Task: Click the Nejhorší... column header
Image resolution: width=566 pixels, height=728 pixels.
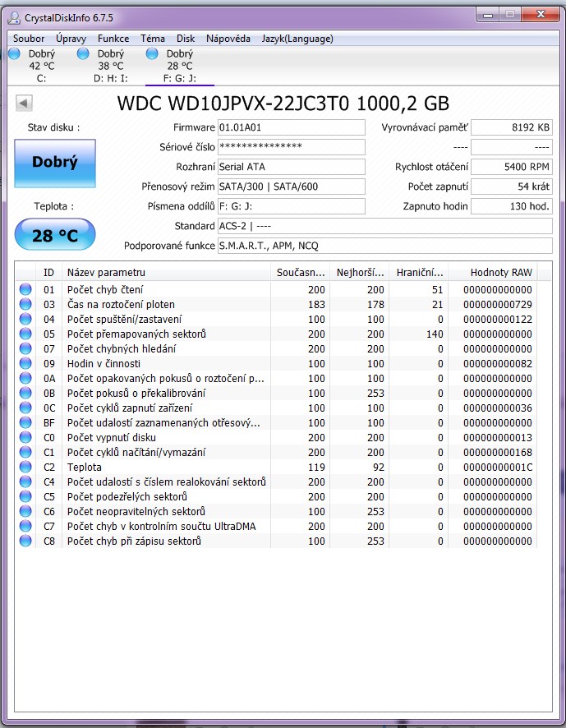Action: tap(359, 273)
